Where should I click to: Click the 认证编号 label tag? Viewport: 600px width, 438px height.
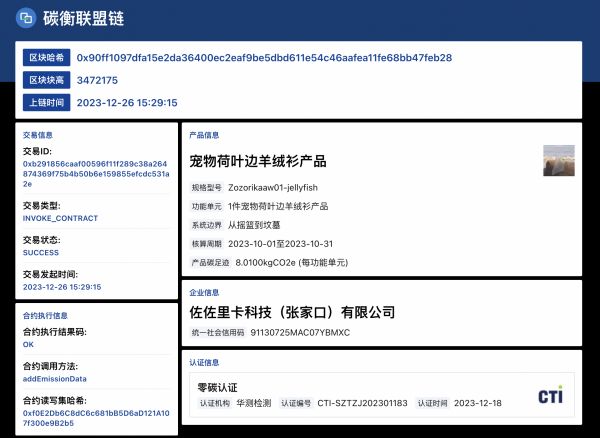296,403
